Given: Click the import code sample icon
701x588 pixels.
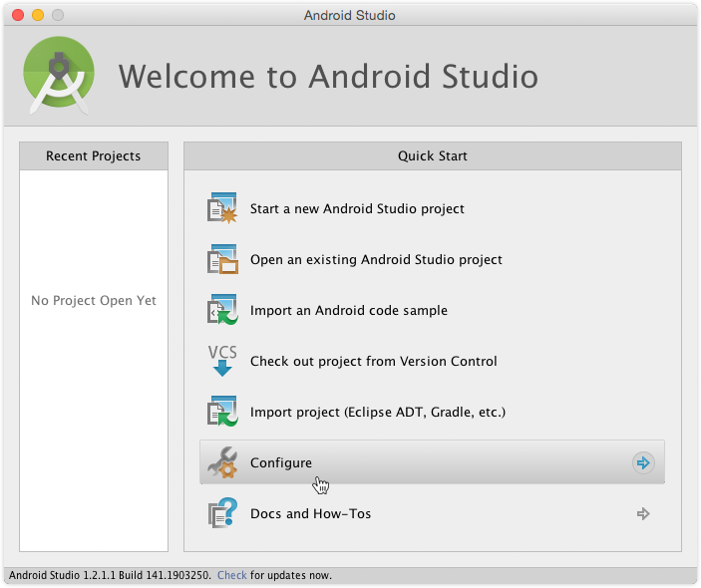Looking at the screenshot, I should coord(222,310).
